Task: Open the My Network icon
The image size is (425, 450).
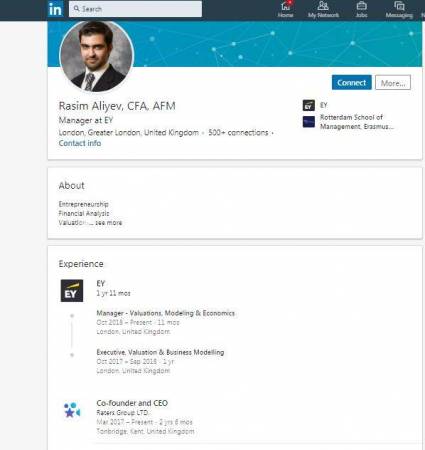Action: pos(323,6)
